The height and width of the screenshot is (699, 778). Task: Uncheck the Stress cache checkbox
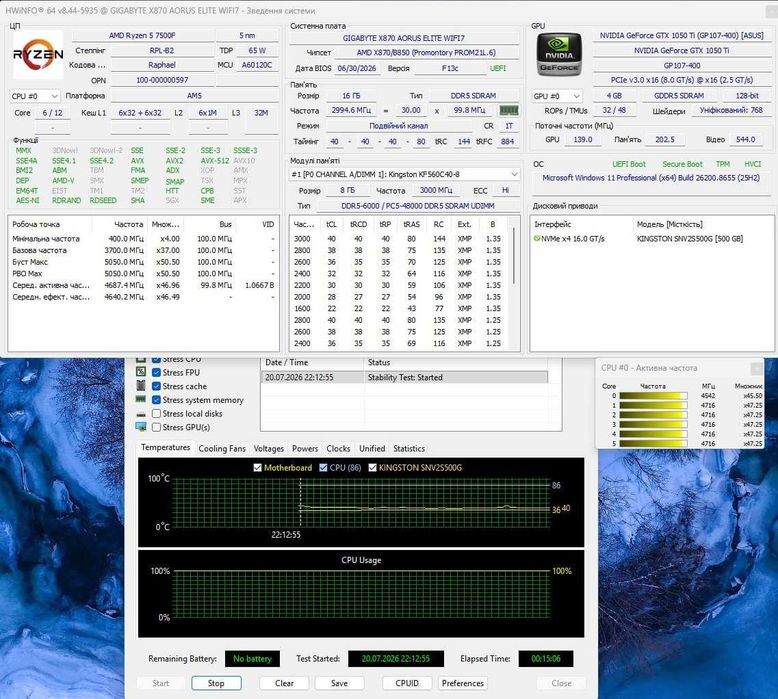tap(156, 386)
